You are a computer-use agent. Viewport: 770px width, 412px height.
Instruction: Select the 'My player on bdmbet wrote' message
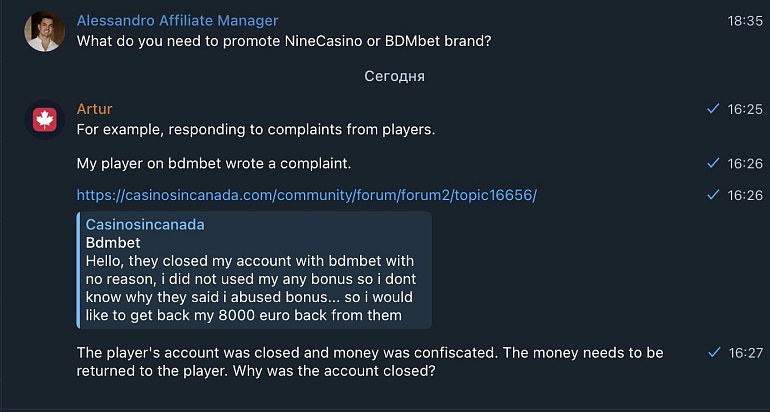click(x=214, y=164)
